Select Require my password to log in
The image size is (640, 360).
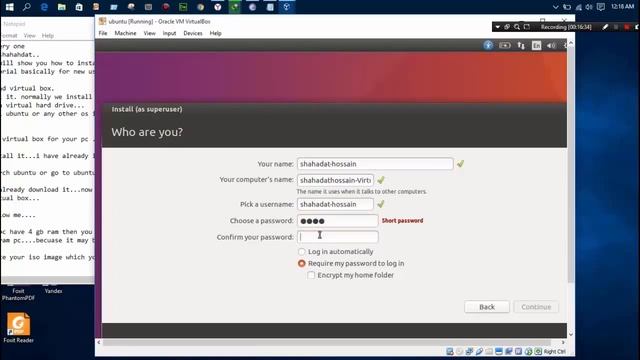(351, 263)
